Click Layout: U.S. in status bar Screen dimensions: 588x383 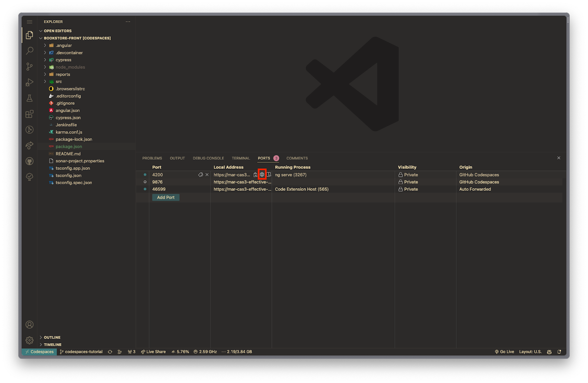[x=530, y=352]
